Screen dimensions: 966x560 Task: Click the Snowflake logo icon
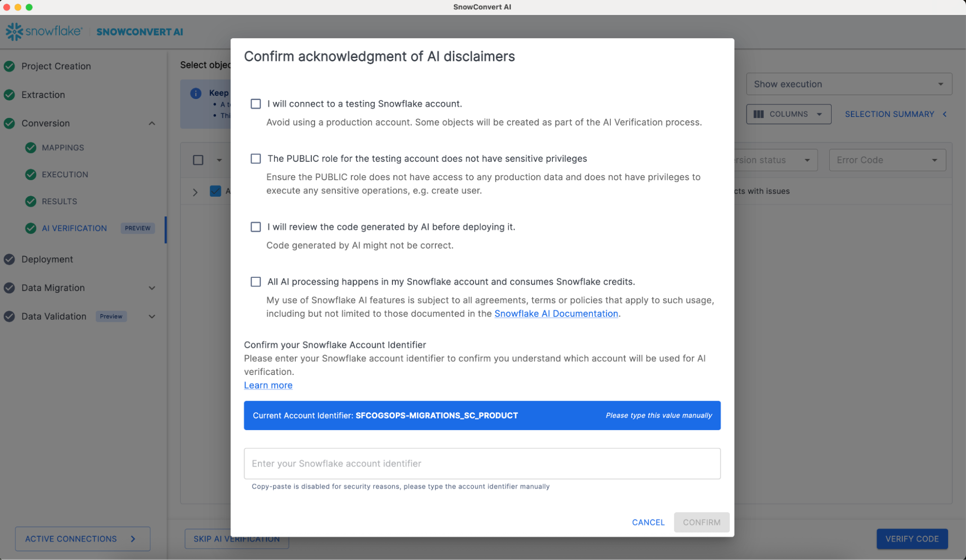pos(14,31)
